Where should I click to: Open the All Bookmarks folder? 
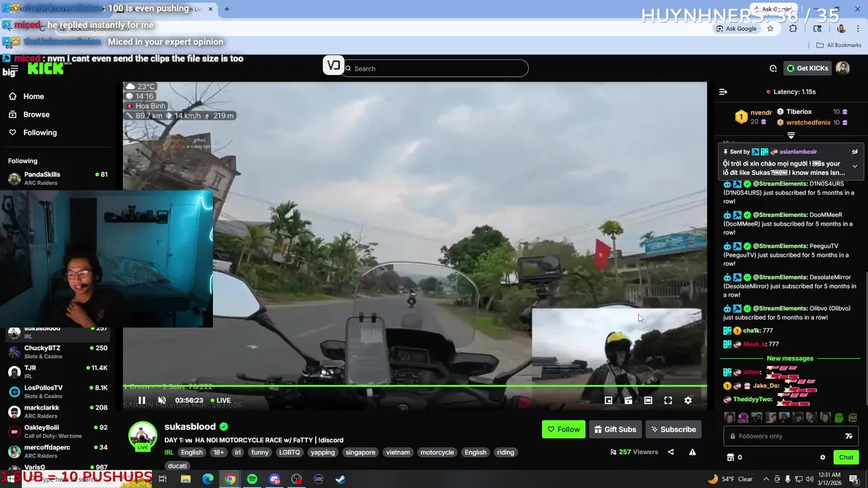pyautogui.click(x=839, y=45)
